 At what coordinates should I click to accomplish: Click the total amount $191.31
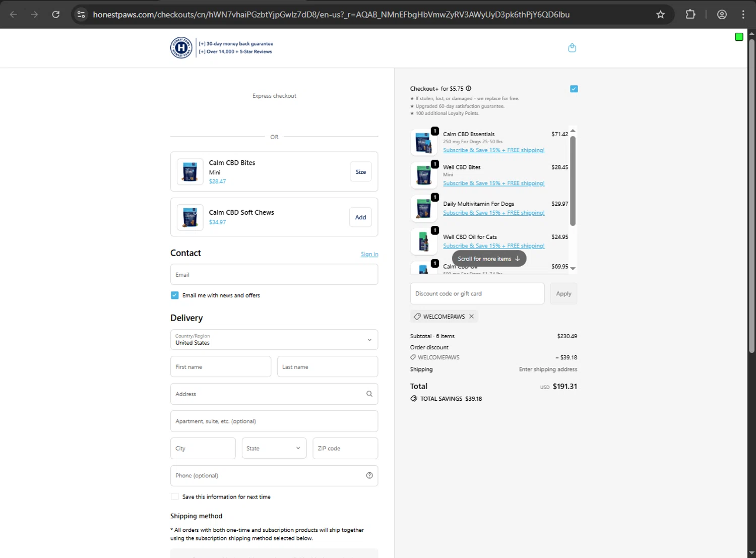point(565,386)
